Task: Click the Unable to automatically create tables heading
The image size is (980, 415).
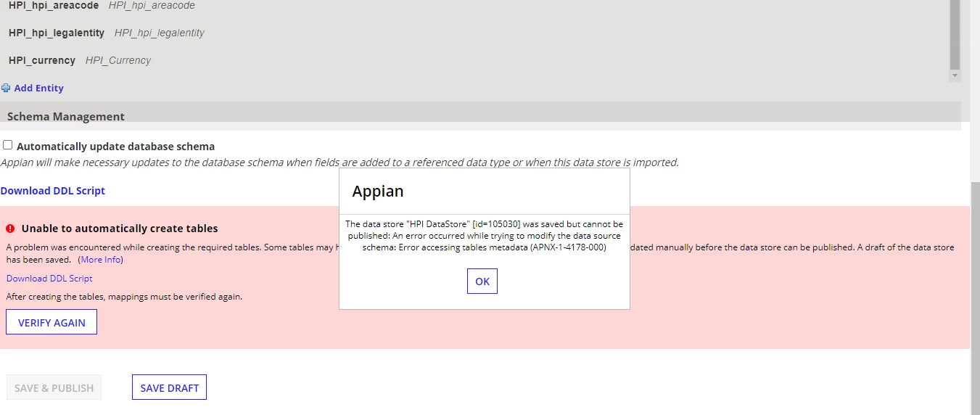Action: (x=120, y=228)
